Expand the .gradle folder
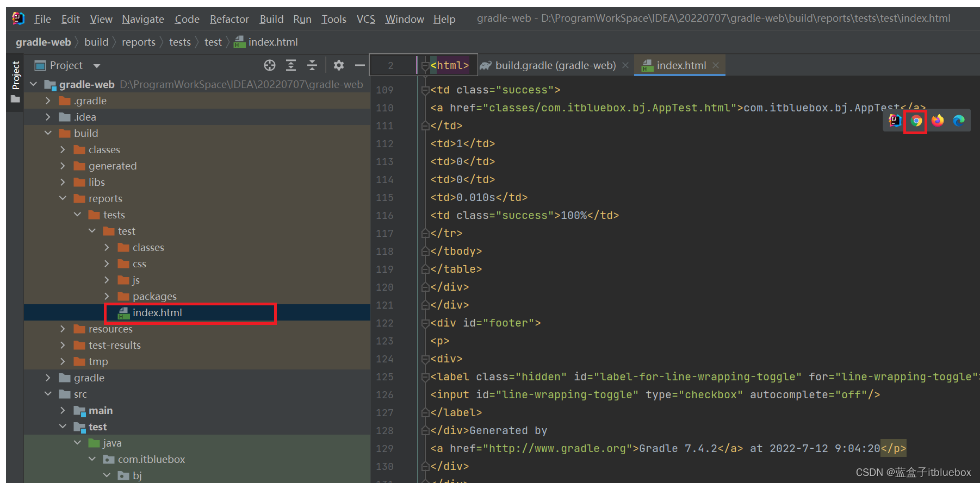 point(48,101)
